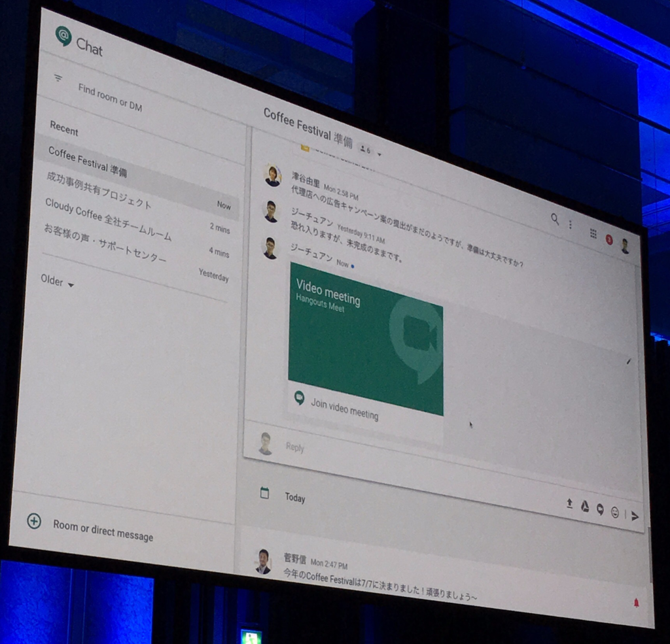Viewport: 670px width, 644px height.
Task: Open the three-dot more options menu
Action: 570,224
